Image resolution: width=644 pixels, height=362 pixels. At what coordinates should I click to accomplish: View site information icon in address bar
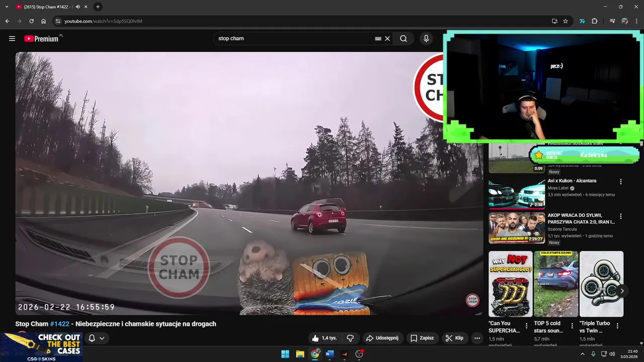pos(58,21)
